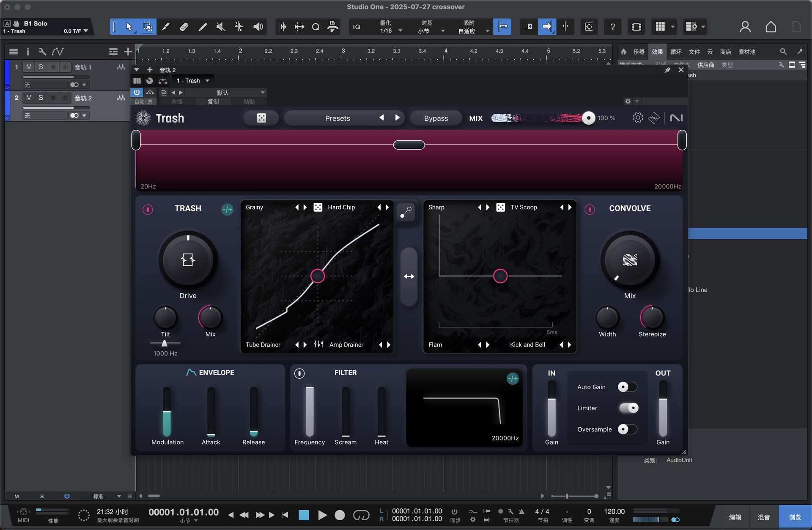812x530 pixels.
Task: Open the timebase 小节 dropdown
Action: (x=431, y=30)
